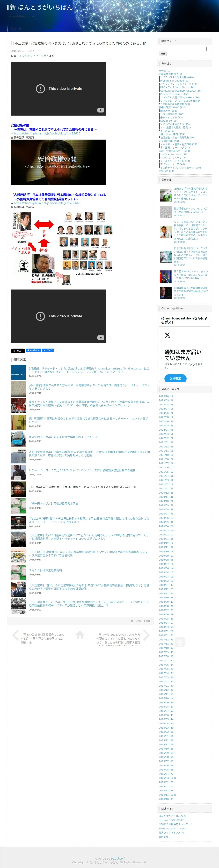
Task: Open the related article dated 2016/09/08
Action: (x=89, y=370)
